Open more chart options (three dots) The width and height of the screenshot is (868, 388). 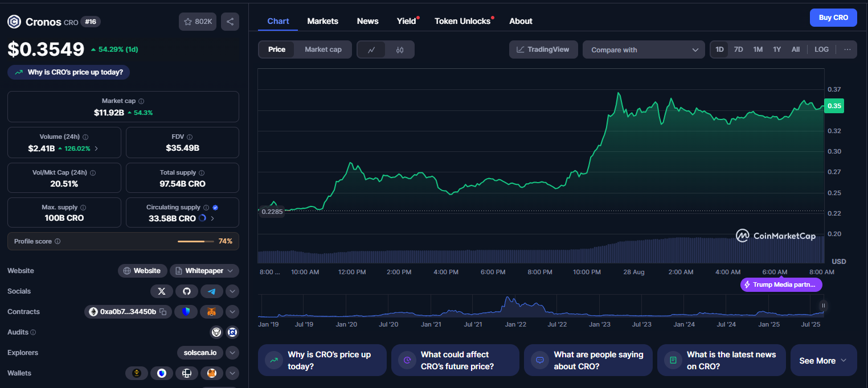pos(847,49)
